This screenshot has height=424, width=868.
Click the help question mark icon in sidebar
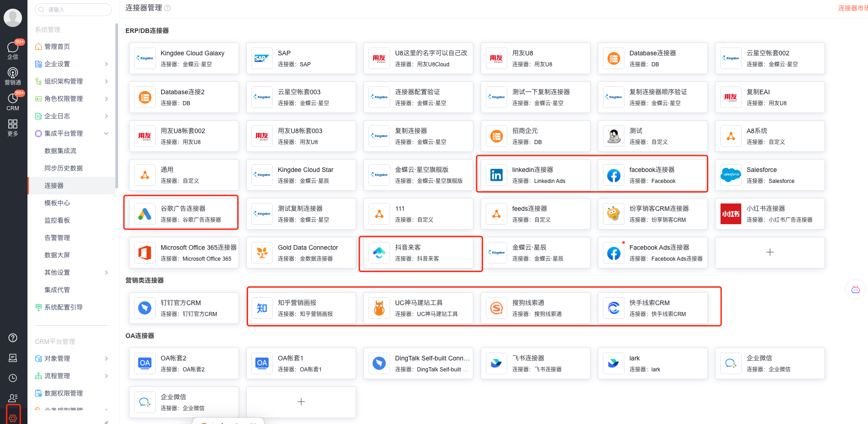pos(13,338)
